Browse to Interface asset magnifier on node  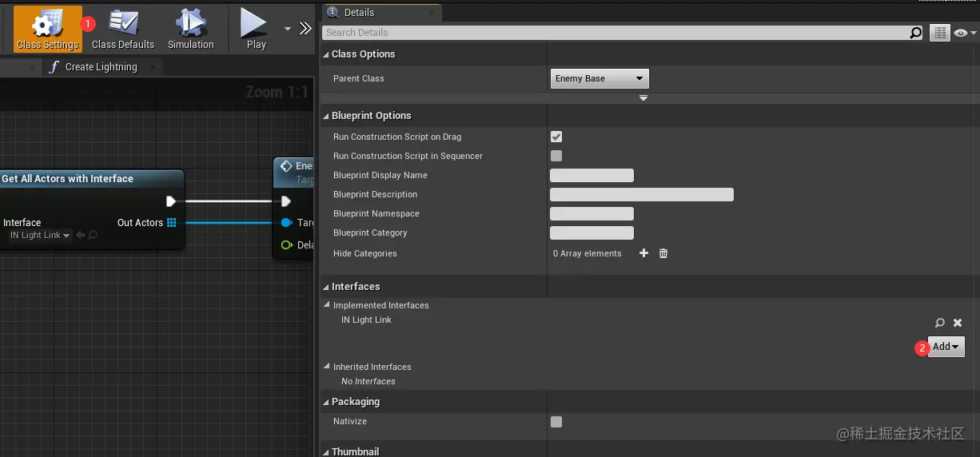click(x=93, y=235)
